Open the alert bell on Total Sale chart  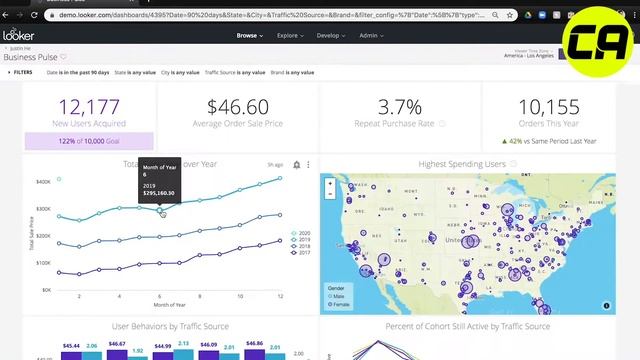click(x=297, y=164)
